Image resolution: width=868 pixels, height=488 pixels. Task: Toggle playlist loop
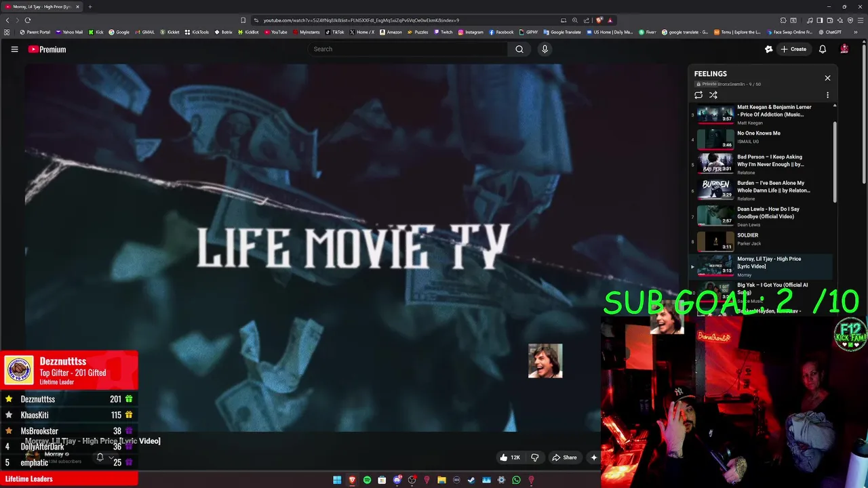[698, 95]
